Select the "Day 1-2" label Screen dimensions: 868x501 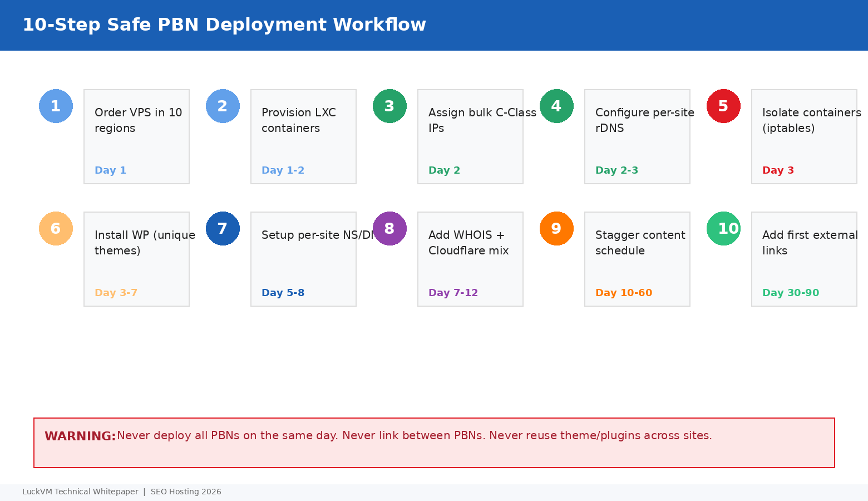point(283,170)
